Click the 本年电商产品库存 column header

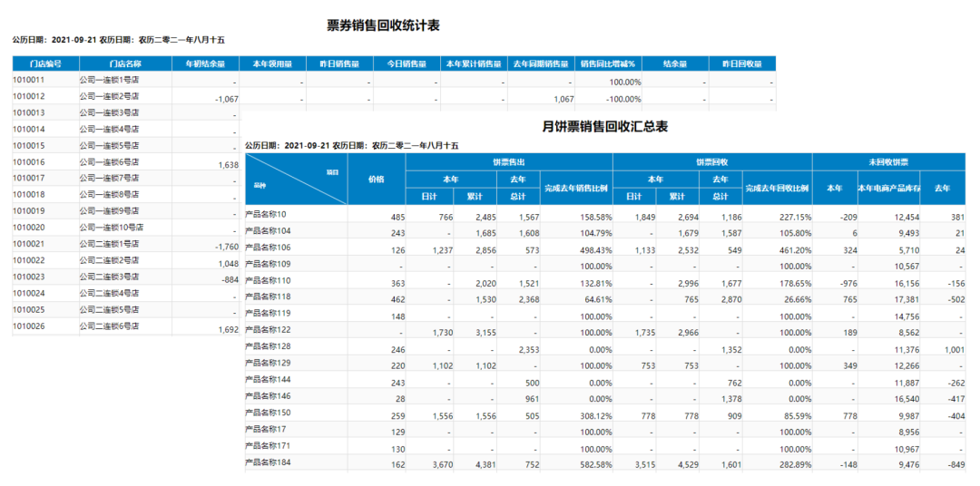[x=891, y=188]
